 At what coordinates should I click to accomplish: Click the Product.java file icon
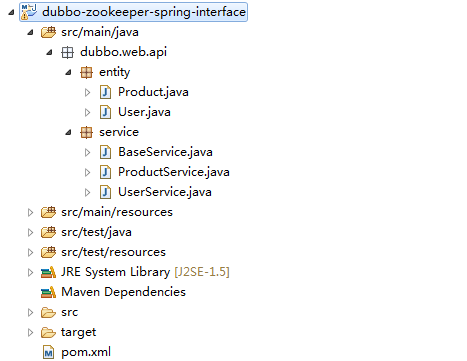[105, 92]
